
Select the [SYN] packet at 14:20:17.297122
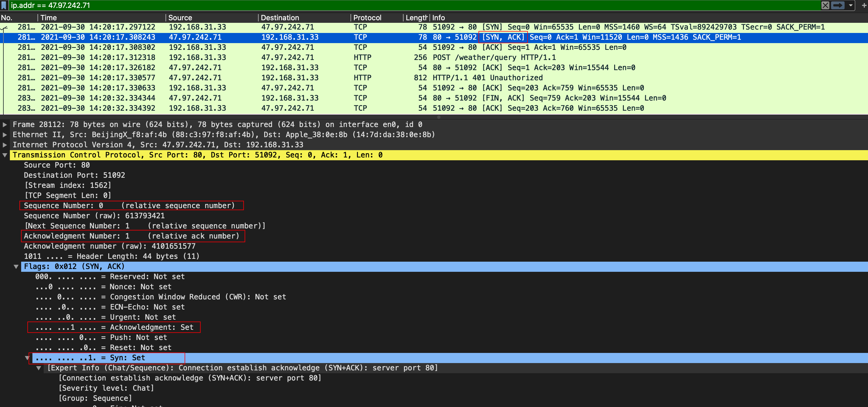(434, 27)
